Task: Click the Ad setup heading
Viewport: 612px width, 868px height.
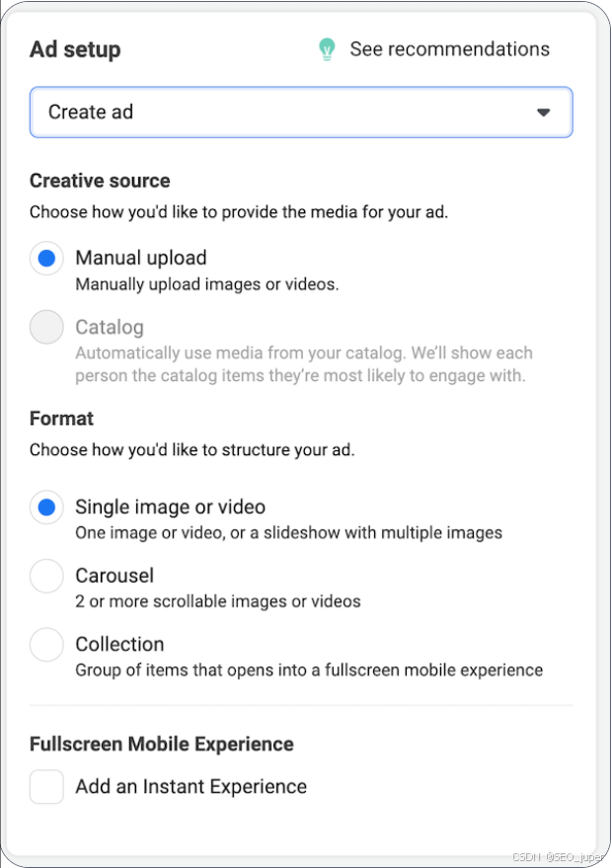Action: 75,49
